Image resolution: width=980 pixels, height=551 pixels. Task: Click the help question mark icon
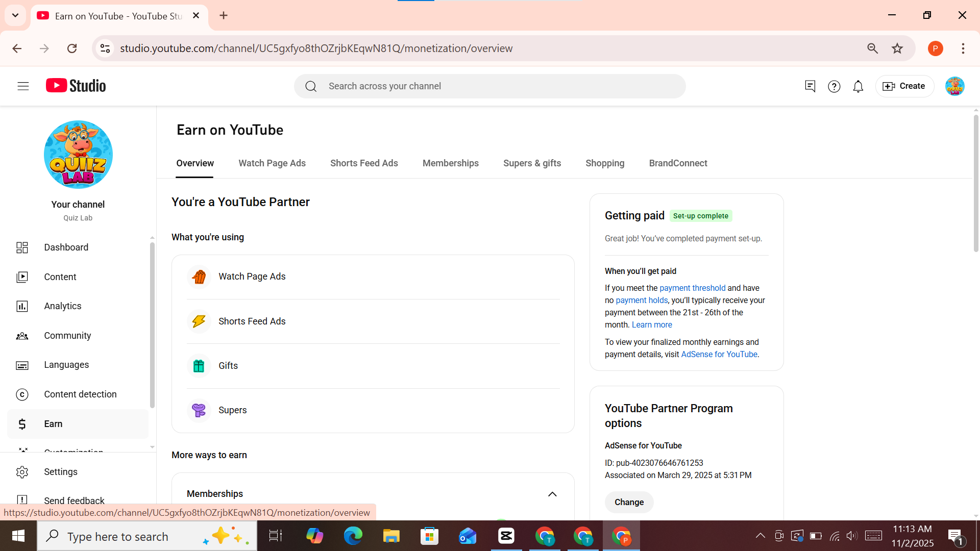(x=834, y=86)
